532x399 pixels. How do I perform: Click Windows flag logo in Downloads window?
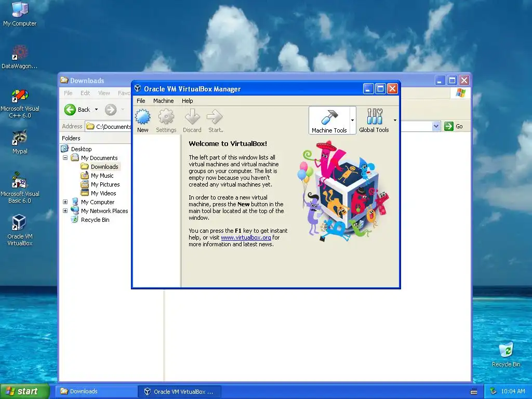click(x=461, y=93)
